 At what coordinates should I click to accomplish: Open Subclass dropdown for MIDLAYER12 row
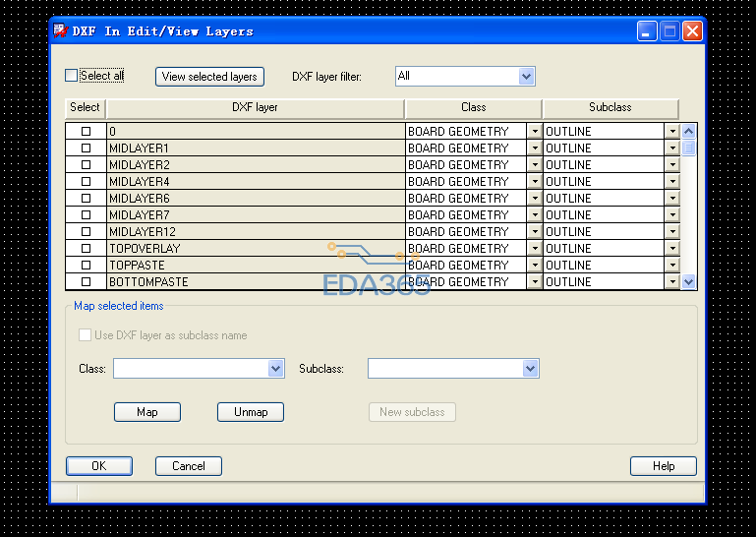672,231
